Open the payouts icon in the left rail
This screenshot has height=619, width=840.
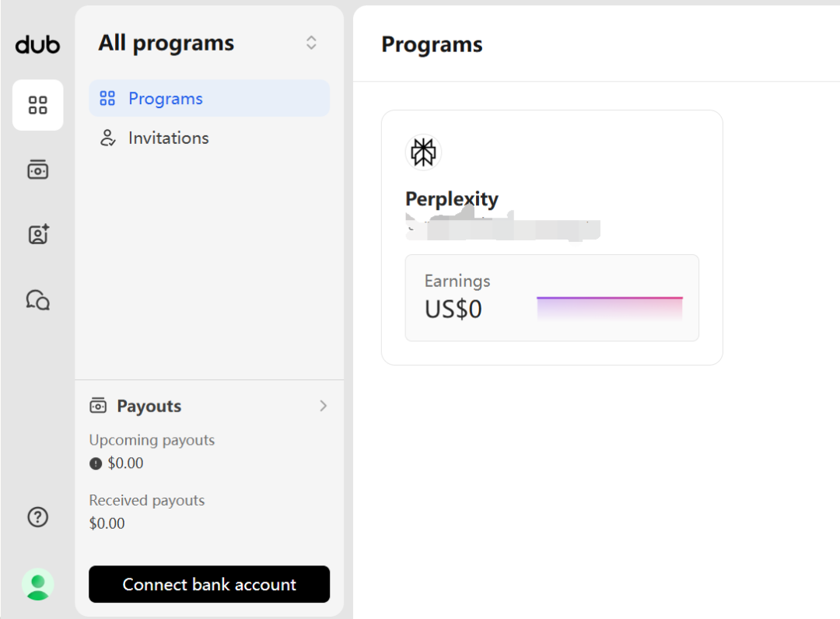coord(37,170)
